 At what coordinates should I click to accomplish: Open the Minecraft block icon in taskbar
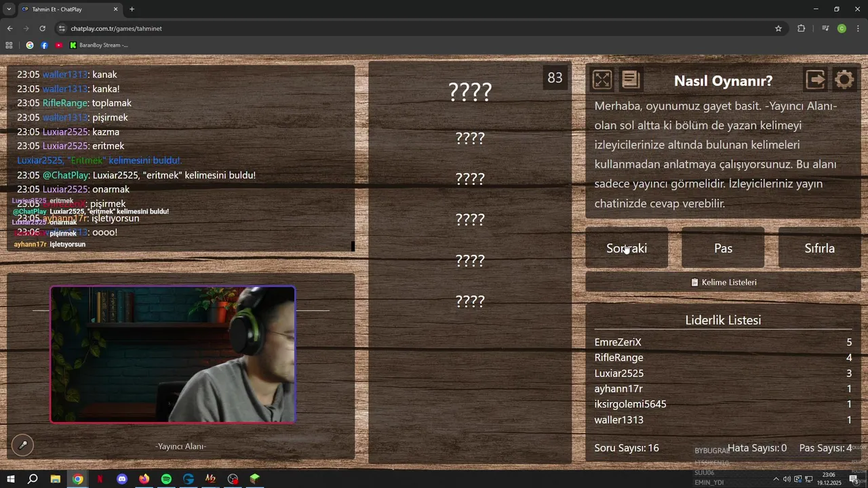click(255, 479)
